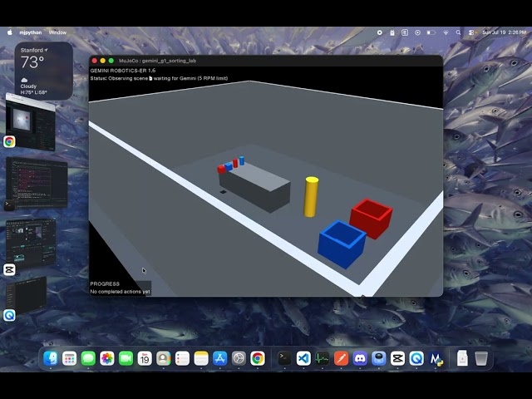This screenshot has width=532, height=399.
Task: Open the Window menu
Action: pos(57,32)
